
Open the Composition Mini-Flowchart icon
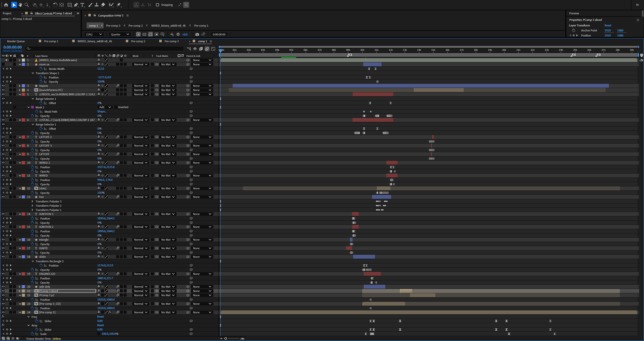[x=189, y=49]
